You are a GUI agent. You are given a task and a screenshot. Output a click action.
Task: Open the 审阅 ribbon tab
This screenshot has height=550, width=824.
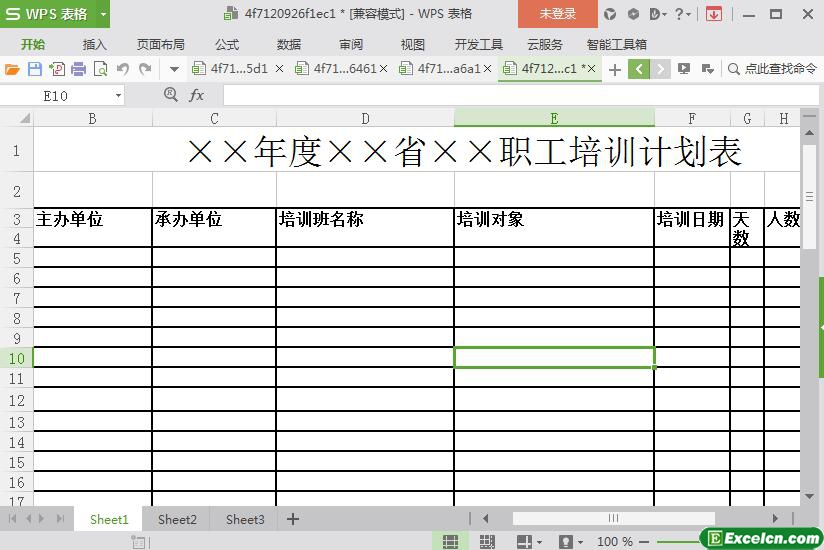coord(351,45)
